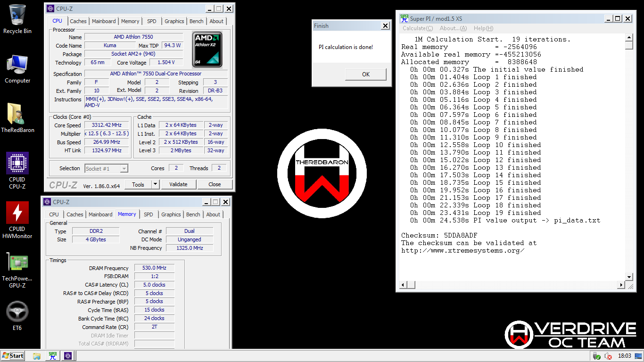The height and width of the screenshot is (362, 644).
Task: Switch to Memory tab in top CPU-Z
Action: [130, 21]
